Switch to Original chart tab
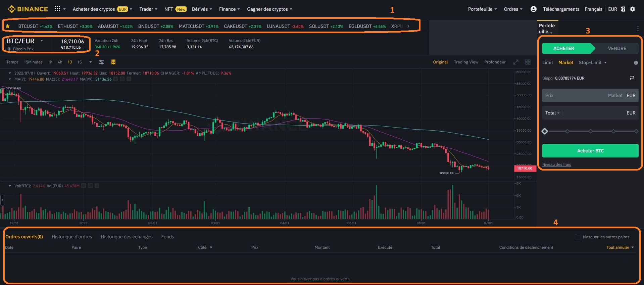Image resolution: width=644 pixels, height=285 pixels. pos(440,62)
